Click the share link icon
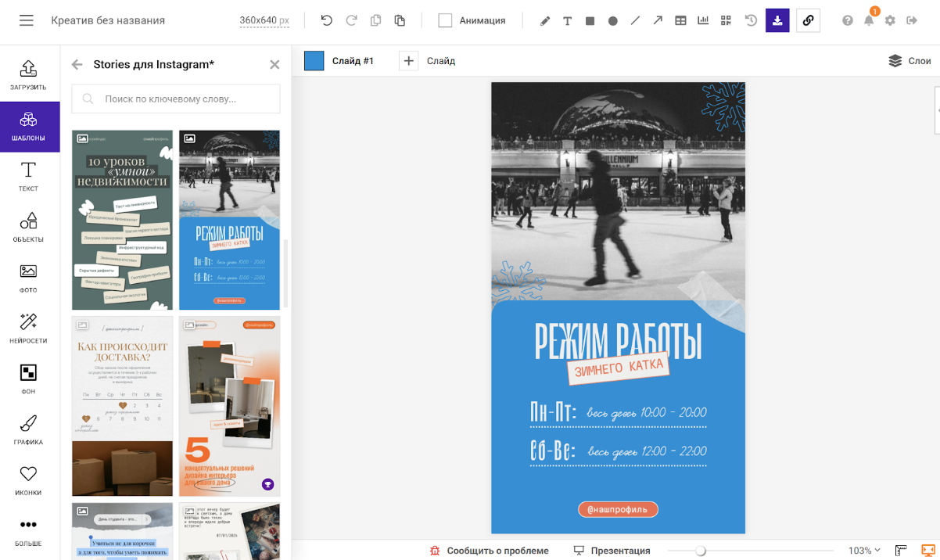 tap(808, 21)
